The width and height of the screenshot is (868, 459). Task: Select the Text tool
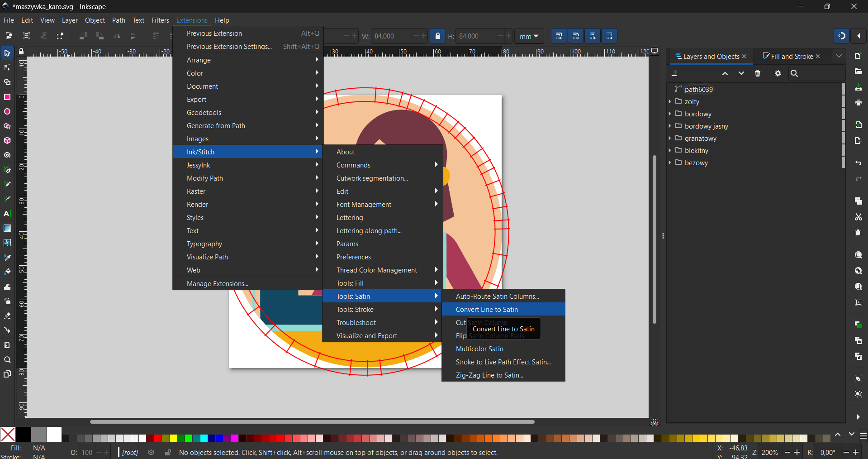tap(7, 214)
